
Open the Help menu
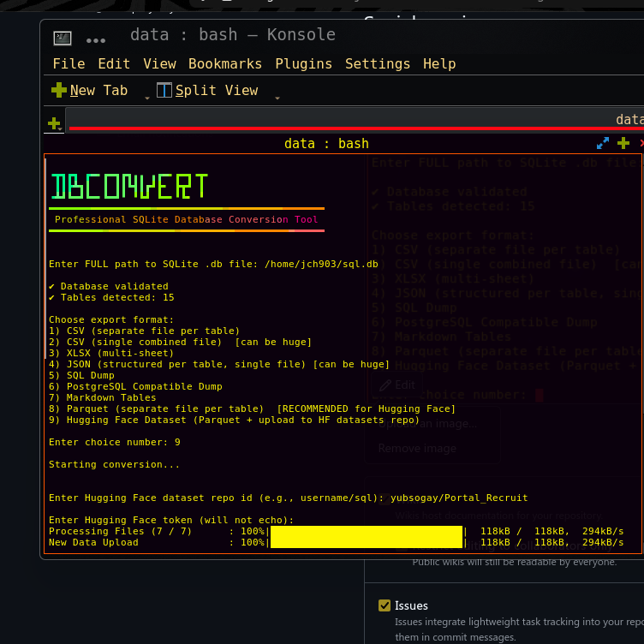click(x=439, y=64)
